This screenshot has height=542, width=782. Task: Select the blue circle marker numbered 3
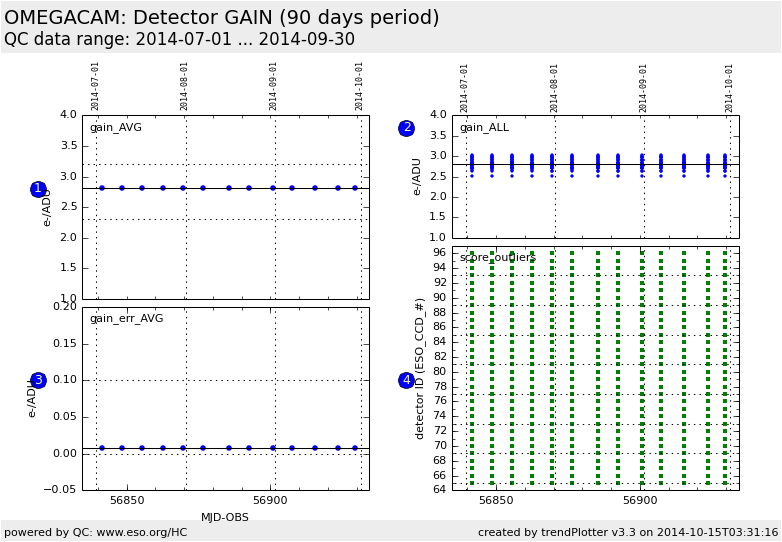[x=38, y=380]
